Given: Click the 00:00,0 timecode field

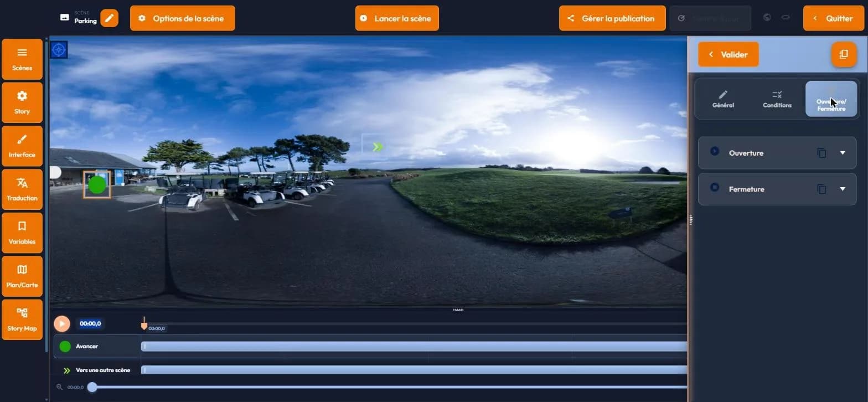Looking at the screenshot, I should (x=90, y=323).
